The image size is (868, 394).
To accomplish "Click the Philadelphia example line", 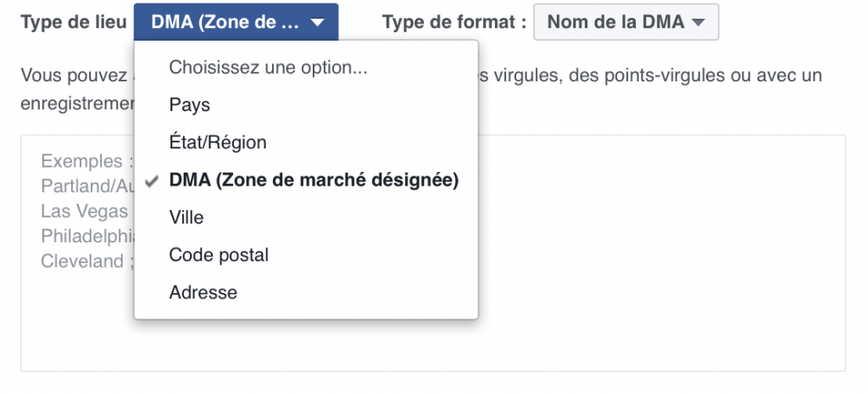I will tap(86, 236).
